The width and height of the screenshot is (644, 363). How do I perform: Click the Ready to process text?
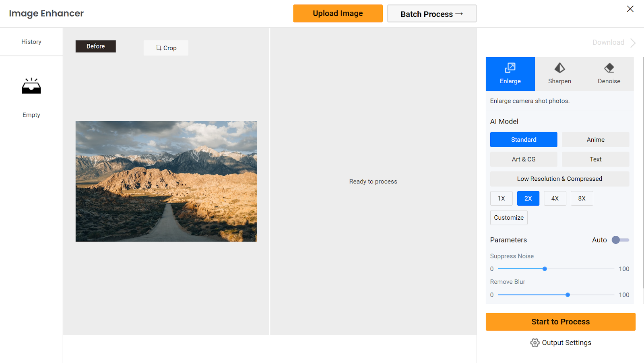point(373,181)
